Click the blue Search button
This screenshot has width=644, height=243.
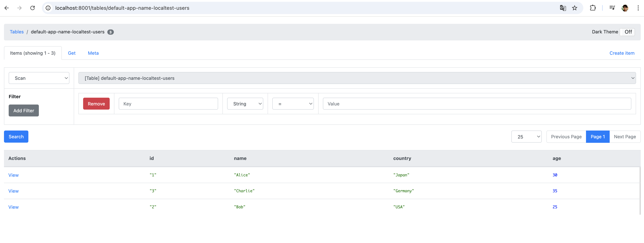point(16,137)
